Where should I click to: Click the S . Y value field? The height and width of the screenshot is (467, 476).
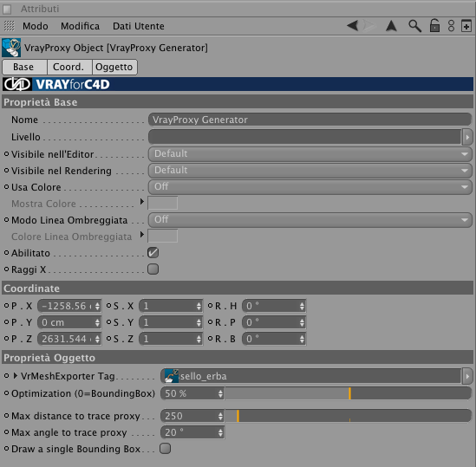(x=167, y=322)
